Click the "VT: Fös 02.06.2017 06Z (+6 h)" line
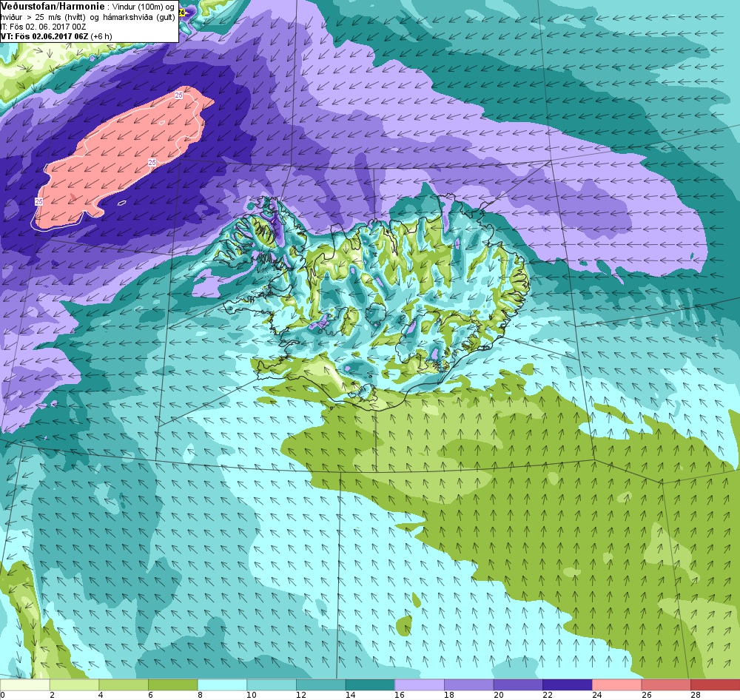The image size is (740, 700). [56, 36]
